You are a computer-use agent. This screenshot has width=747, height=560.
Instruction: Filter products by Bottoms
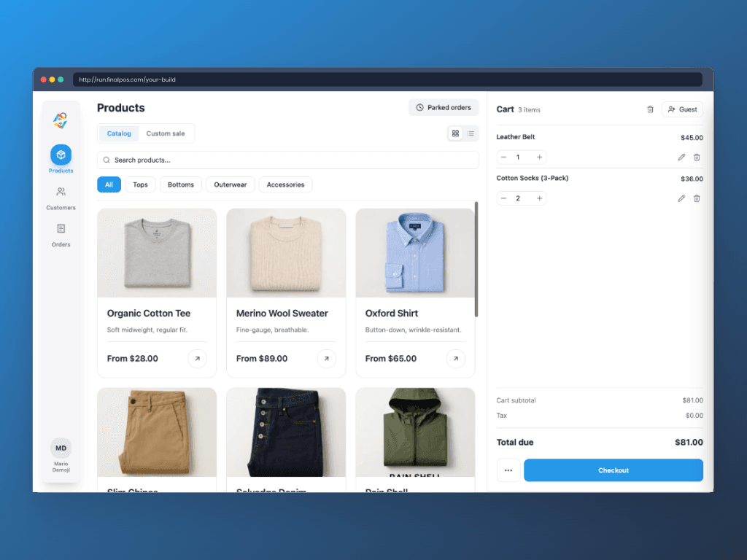point(181,184)
